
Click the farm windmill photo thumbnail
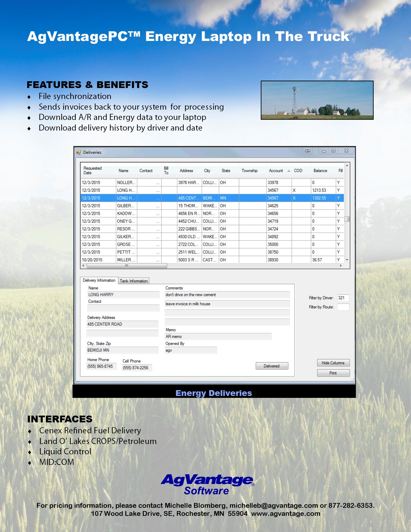point(317,100)
